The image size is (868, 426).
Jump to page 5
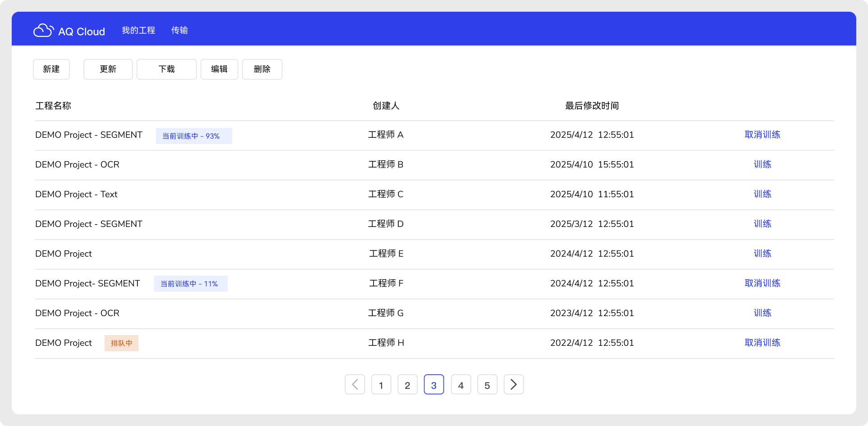point(487,385)
